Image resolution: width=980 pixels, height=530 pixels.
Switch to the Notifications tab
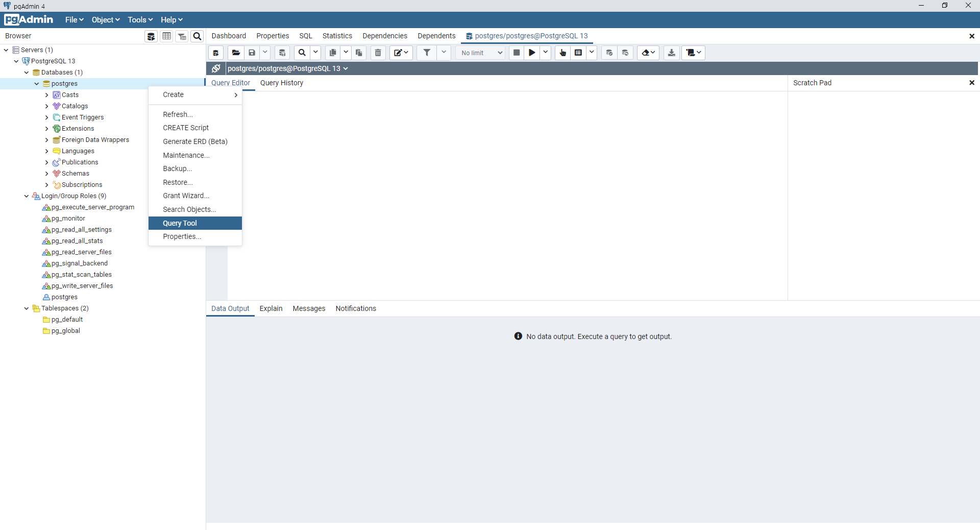[356, 308]
